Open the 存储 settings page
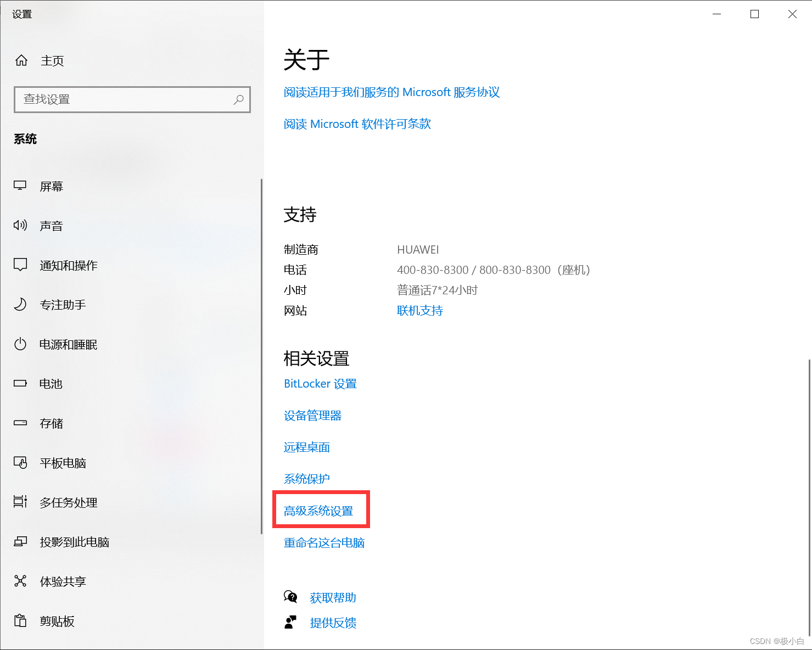 52,424
